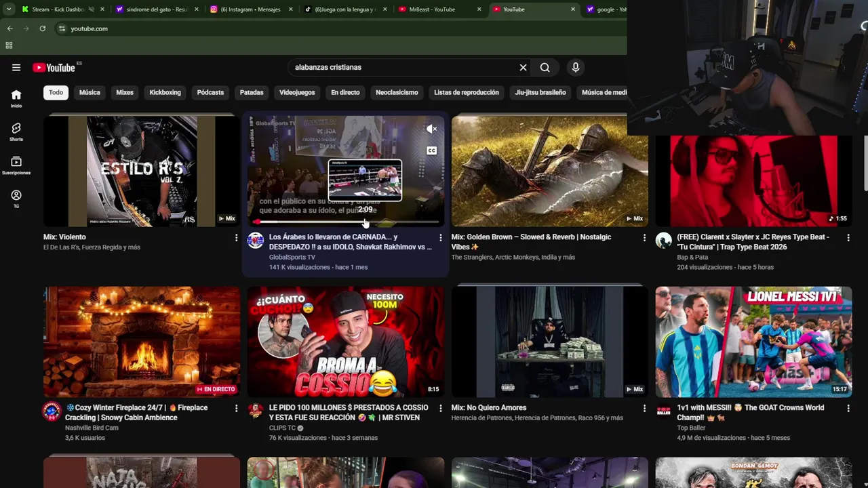Viewport: 868px width, 488px height.
Task: Open GlobalSports TV channel avatar
Action: (256, 241)
